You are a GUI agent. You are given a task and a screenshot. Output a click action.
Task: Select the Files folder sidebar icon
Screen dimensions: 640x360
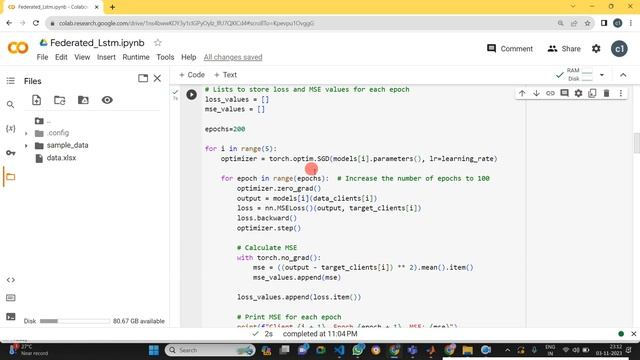11,177
